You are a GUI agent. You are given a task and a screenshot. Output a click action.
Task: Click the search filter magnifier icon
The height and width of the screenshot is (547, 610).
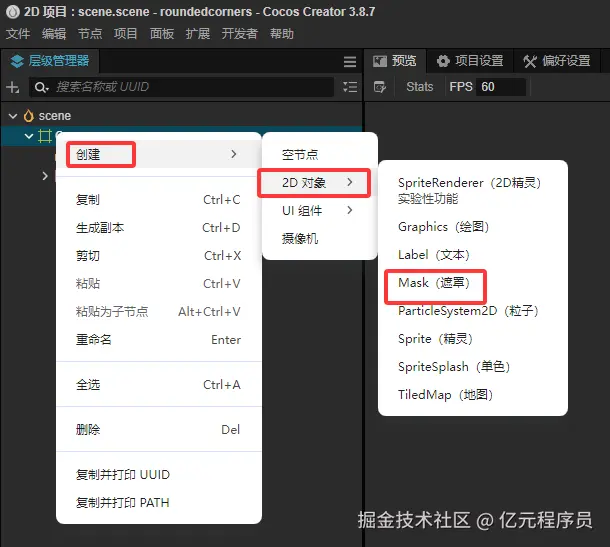tap(41, 87)
